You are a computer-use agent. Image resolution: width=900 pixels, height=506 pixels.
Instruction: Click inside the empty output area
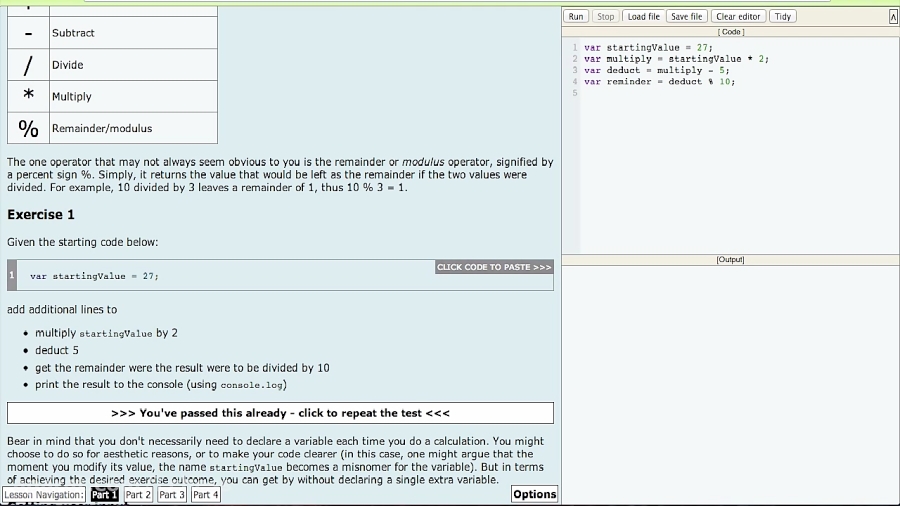(x=730, y=380)
